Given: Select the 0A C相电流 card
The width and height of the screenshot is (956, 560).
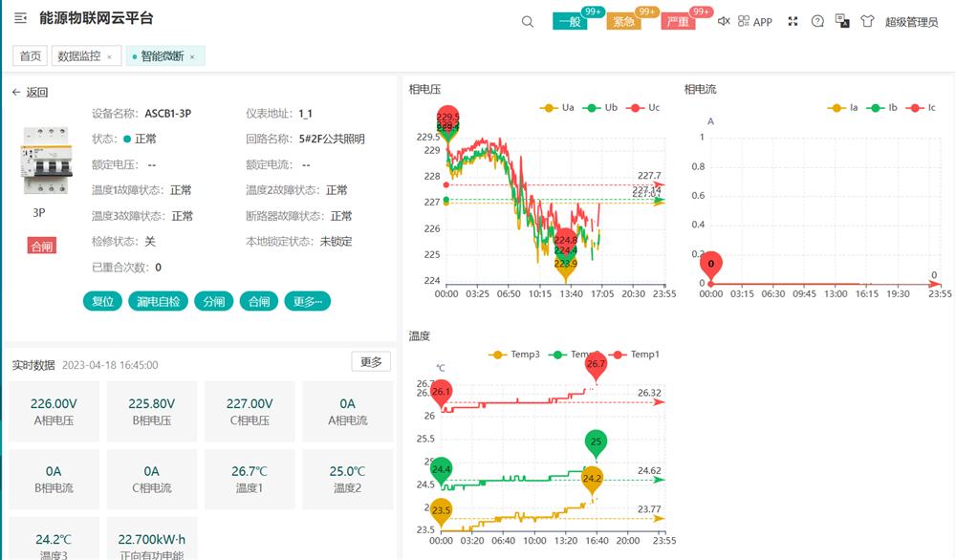Looking at the screenshot, I should coord(152,479).
